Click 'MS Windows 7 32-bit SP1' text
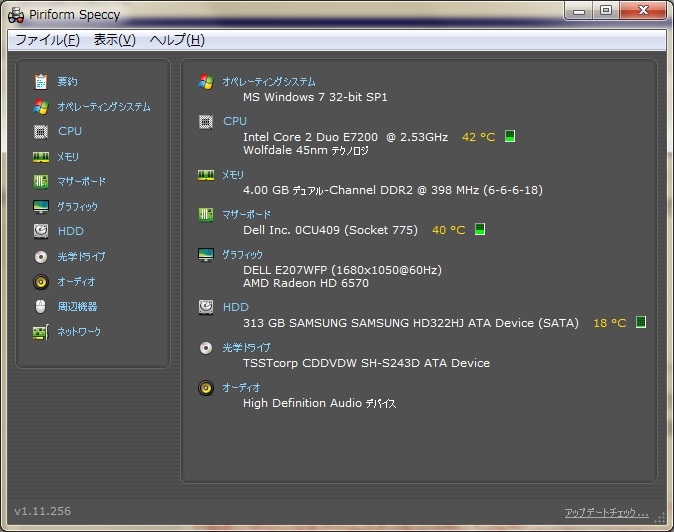This screenshot has width=674, height=532. pos(315,97)
